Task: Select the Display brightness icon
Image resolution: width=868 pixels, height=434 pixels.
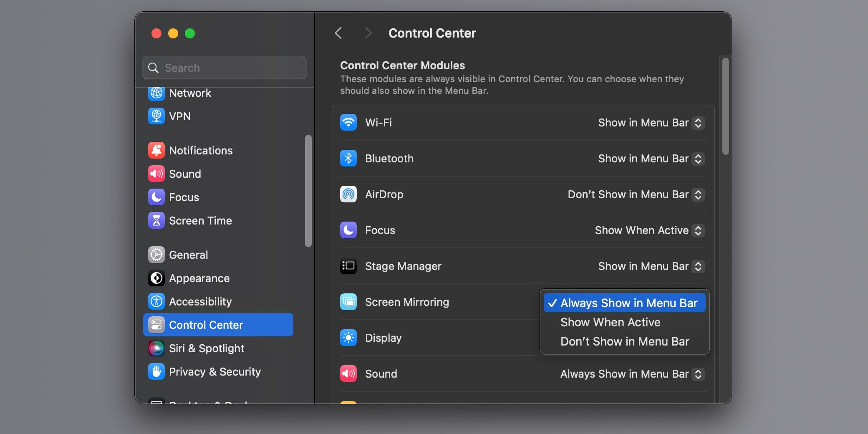Action: point(348,338)
